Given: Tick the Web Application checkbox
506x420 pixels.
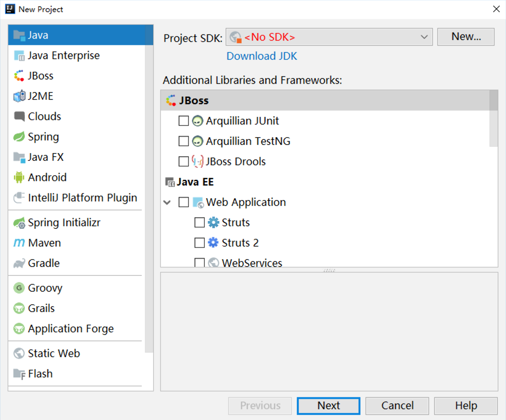Looking at the screenshot, I should point(184,202).
